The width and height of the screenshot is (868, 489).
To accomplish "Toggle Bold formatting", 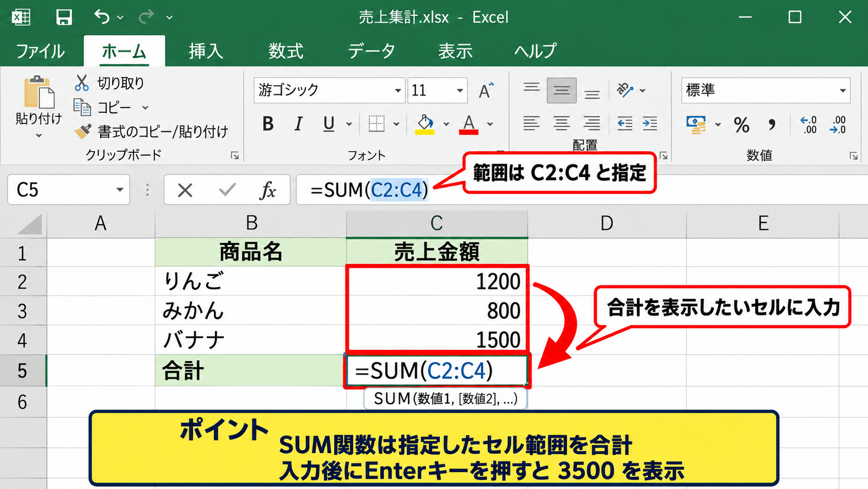I will pos(268,124).
